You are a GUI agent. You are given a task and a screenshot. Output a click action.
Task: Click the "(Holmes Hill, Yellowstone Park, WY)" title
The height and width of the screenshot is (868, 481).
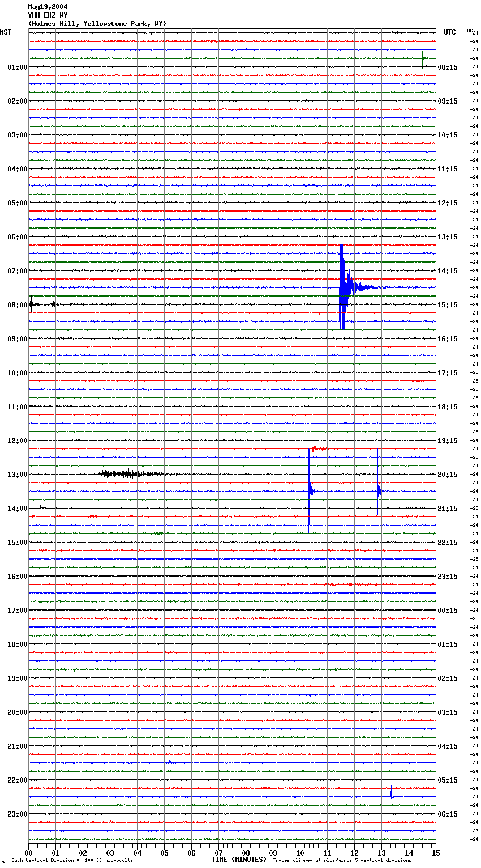coord(97,24)
